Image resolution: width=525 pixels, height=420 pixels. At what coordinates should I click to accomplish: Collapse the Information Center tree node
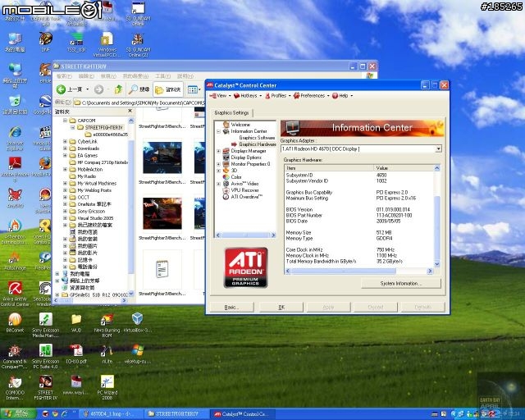pyautogui.click(x=219, y=131)
